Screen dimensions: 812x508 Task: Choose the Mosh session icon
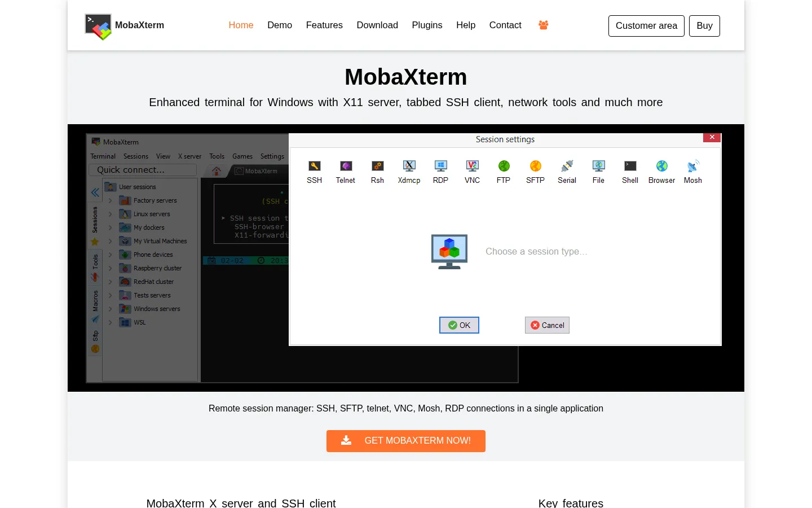coord(693,166)
